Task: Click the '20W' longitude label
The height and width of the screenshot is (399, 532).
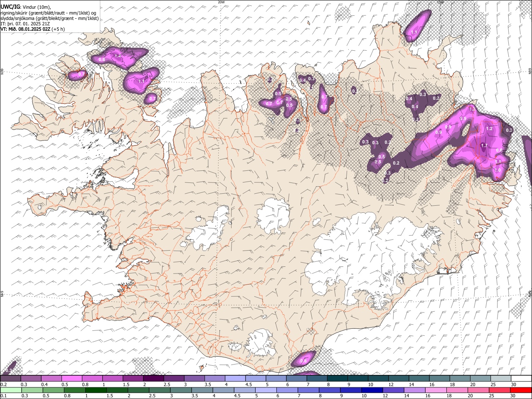Action: click(x=221, y=2)
